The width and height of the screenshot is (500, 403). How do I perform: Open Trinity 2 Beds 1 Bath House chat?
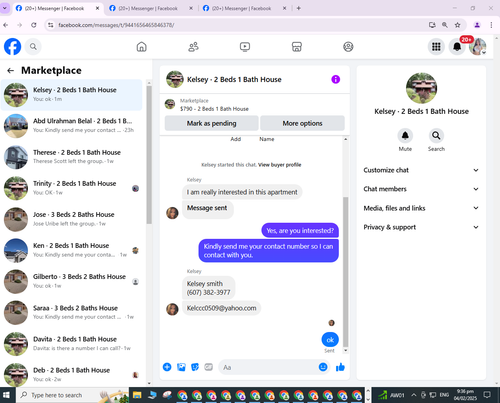pyautogui.click(x=71, y=188)
